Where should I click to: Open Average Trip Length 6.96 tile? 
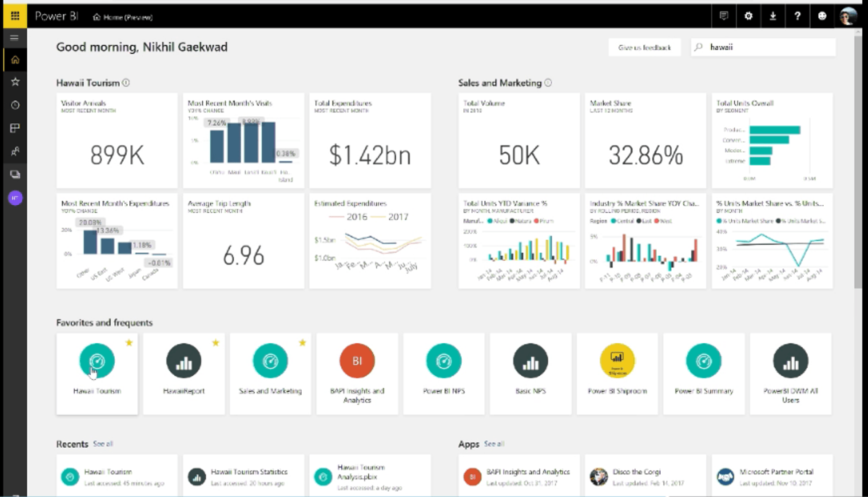pos(244,241)
